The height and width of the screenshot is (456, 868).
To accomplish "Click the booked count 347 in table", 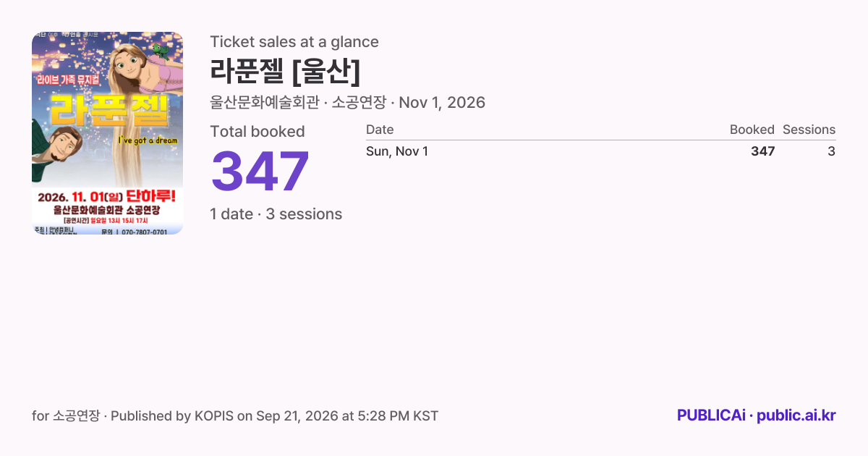I will 763,151.
